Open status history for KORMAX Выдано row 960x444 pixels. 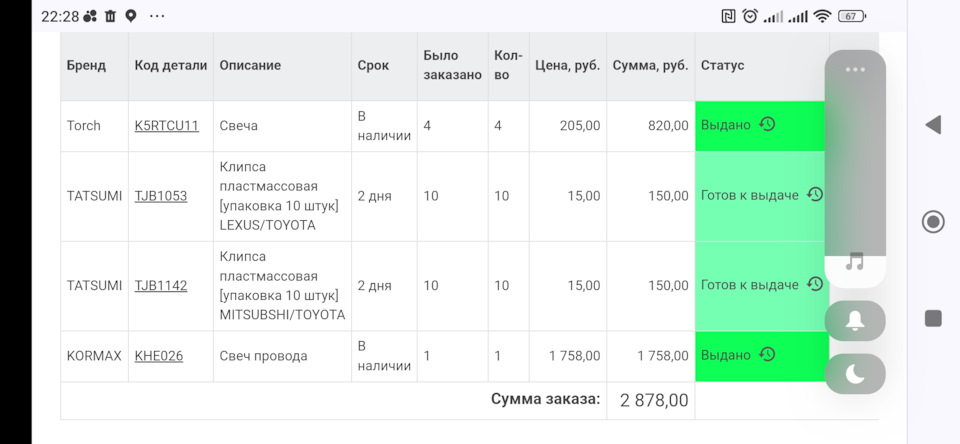pos(767,355)
